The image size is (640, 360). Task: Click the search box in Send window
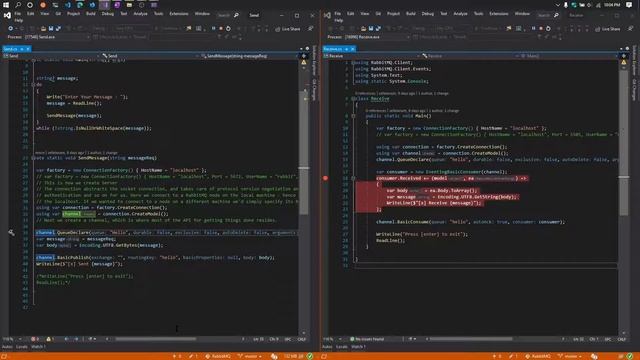[227, 15]
